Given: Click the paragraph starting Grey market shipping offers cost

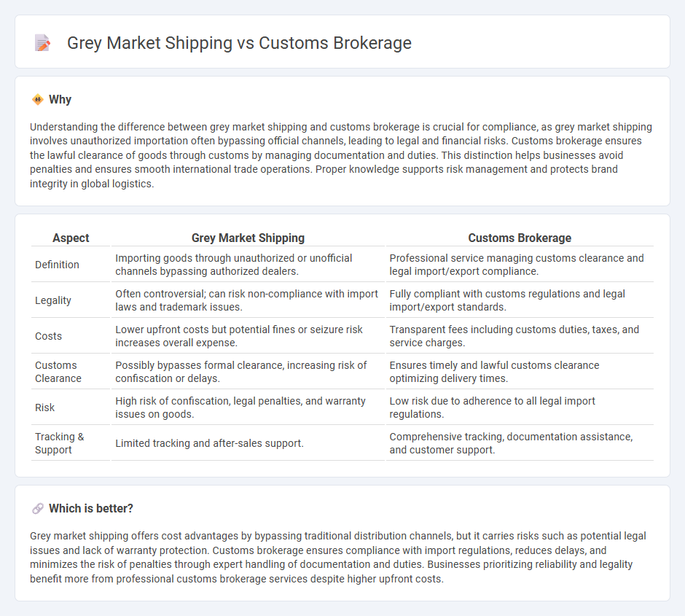Looking at the screenshot, I should (x=337, y=557).
